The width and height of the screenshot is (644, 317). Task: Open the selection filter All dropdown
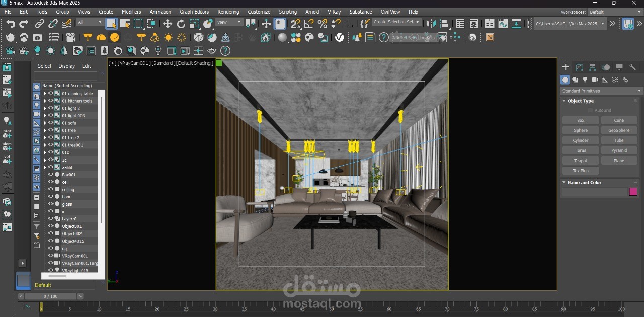pyautogui.click(x=90, y=23)
